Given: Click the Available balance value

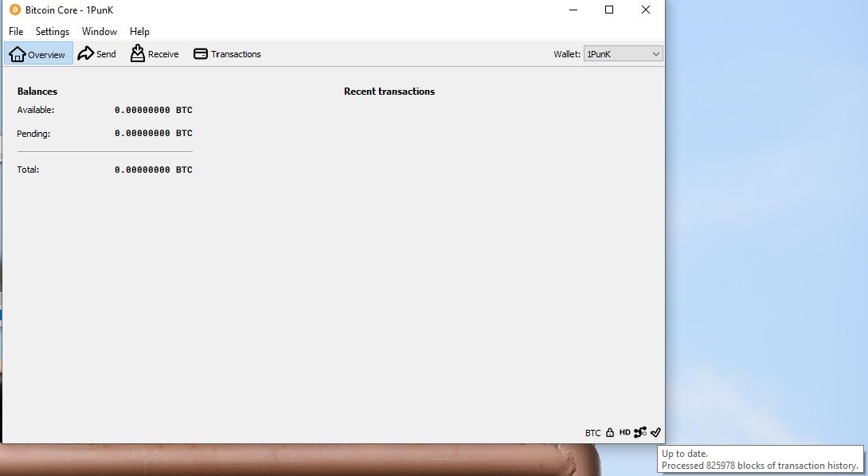Looking at the screenshot, I should [154, 110].
